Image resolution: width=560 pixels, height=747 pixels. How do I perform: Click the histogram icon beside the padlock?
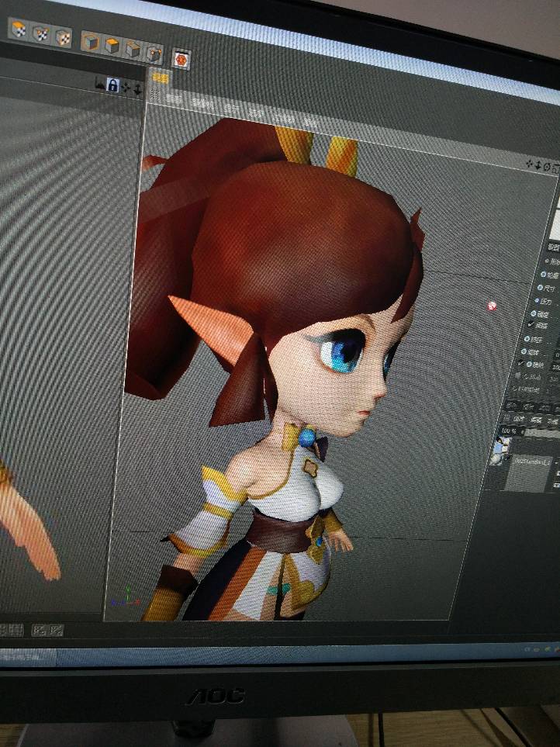101,84
